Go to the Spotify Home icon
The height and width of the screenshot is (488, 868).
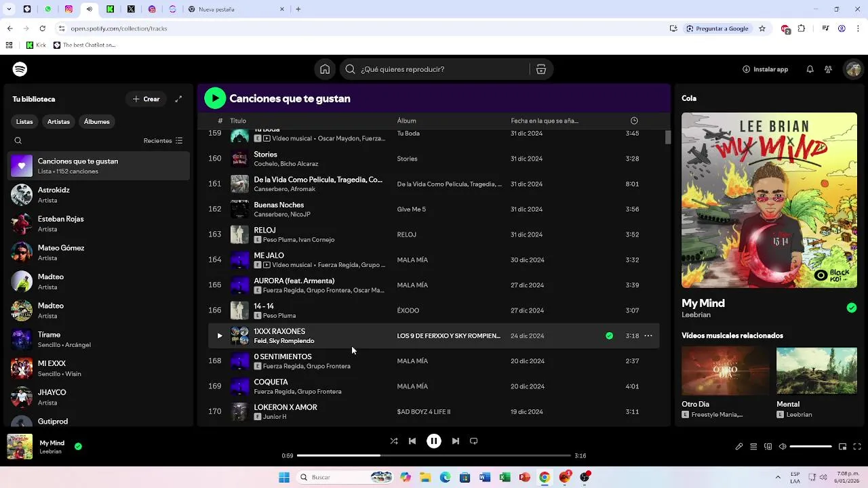[325, 69]
